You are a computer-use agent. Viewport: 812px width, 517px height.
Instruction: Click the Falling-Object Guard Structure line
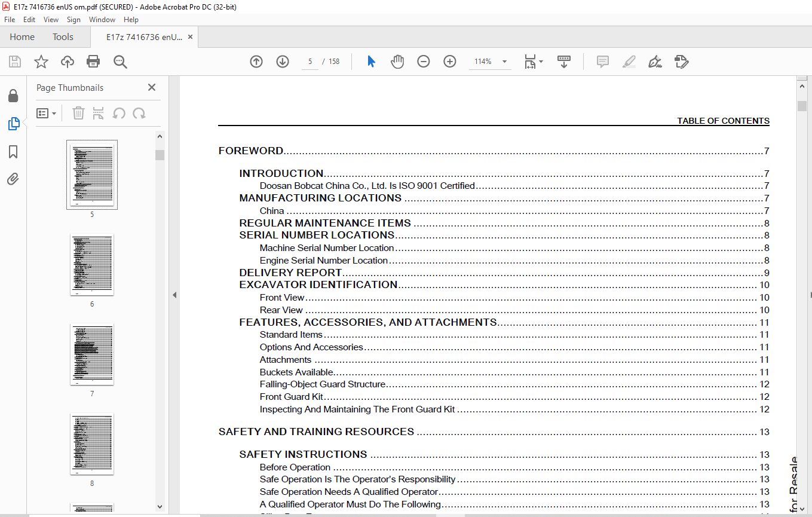(x=514, y=384)
